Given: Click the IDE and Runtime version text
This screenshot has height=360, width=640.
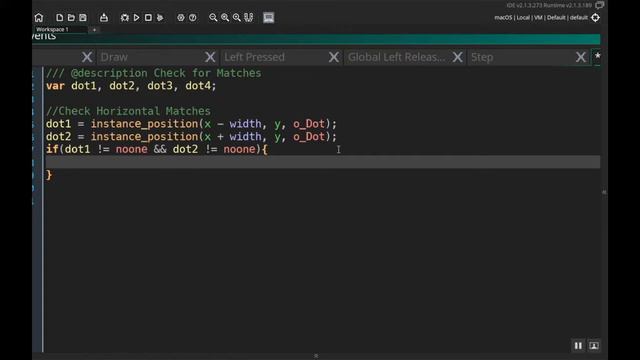Looking at the screenshot, I should 549,5.
